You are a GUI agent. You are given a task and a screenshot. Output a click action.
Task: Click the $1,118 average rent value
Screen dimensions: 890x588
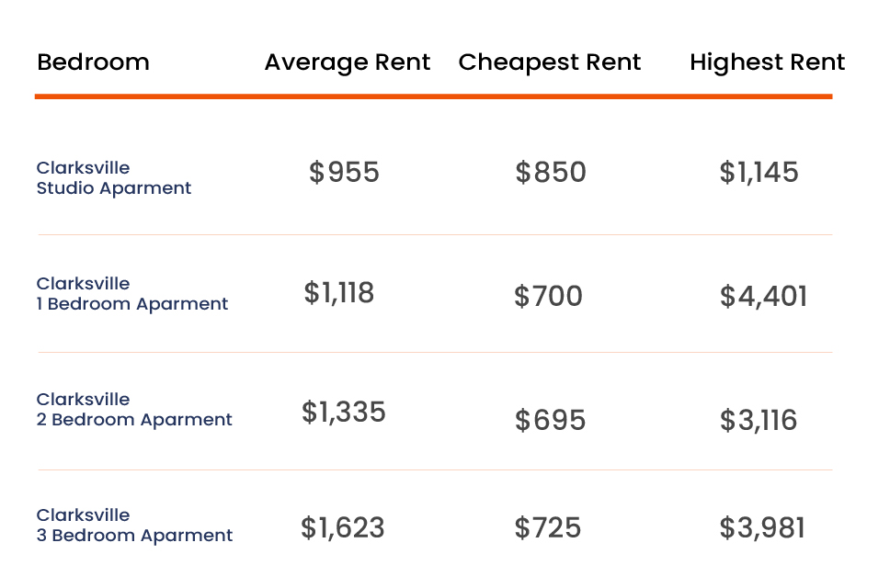click(339, 292)
